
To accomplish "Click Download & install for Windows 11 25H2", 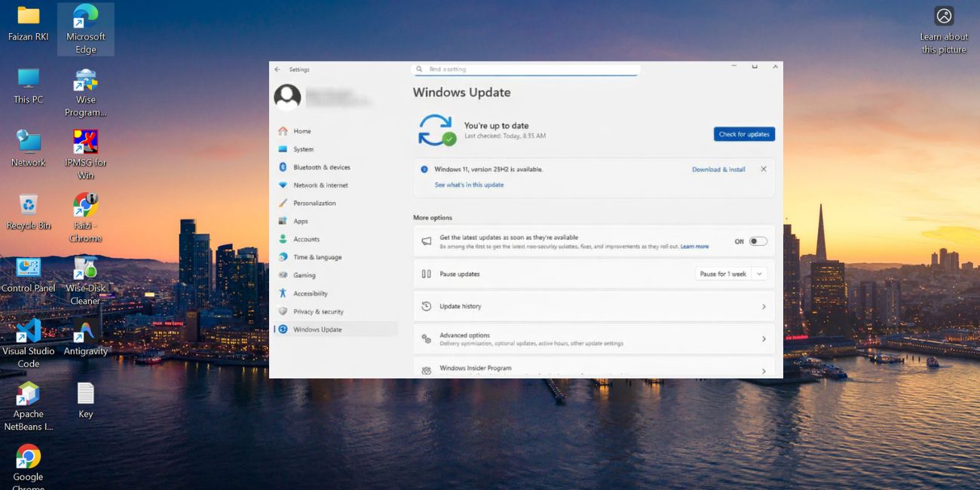I will pyautogui.click(x=718, y=169).
